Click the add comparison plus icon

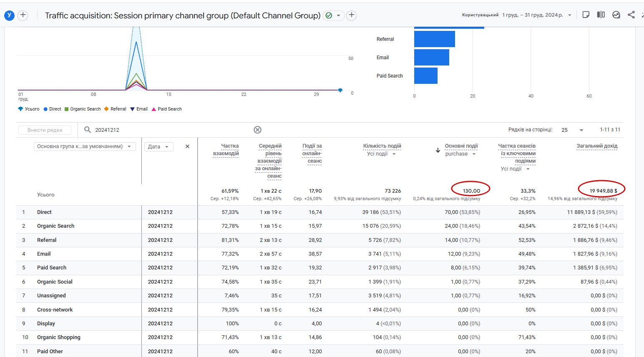tap(23, 15)
